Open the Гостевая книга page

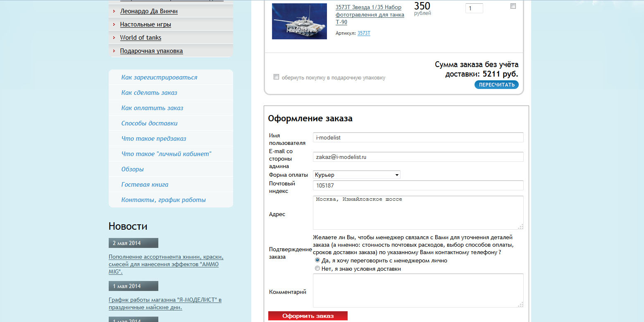[145, 185]
